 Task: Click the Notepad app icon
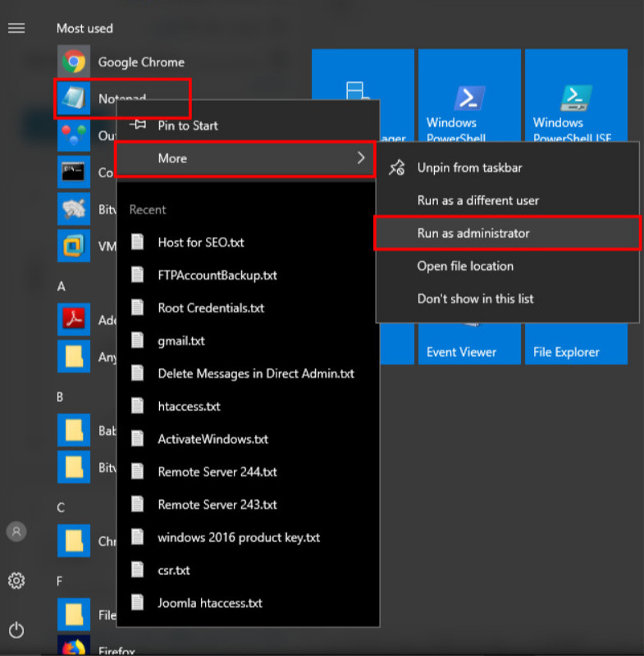[x=74, y=98]
